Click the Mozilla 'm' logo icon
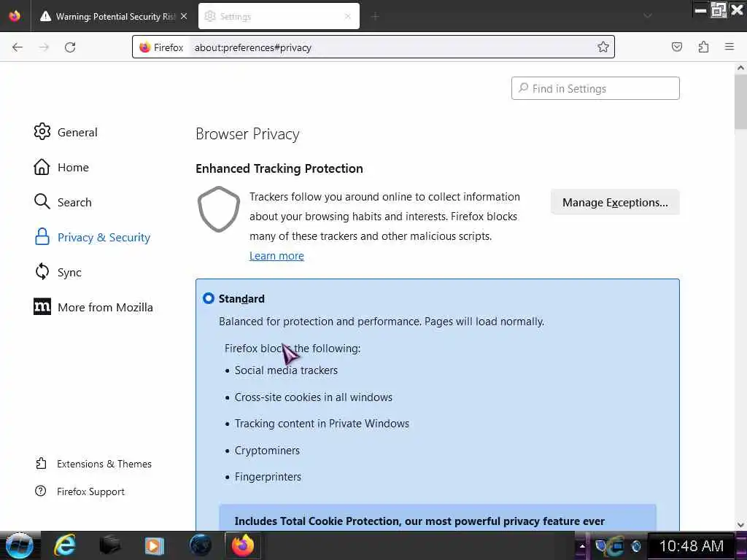Image resolution: width=747 pixels, height=560 pixels. point(42,307)
